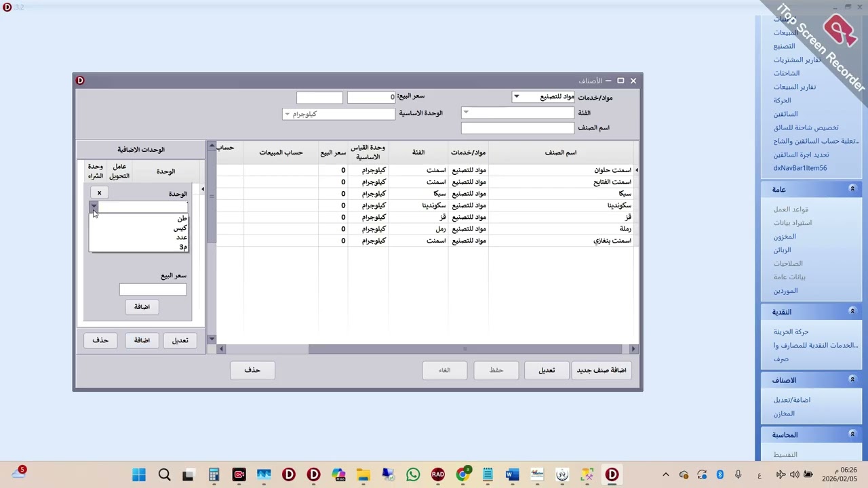Choose عدد from the unit list
868x488 pixels.
point(181,237)
